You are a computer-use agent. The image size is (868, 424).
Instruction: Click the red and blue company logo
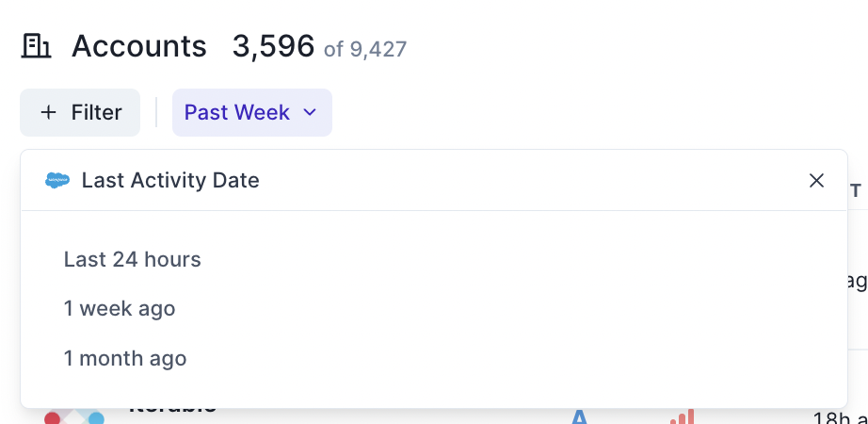[x=73, y=416]
